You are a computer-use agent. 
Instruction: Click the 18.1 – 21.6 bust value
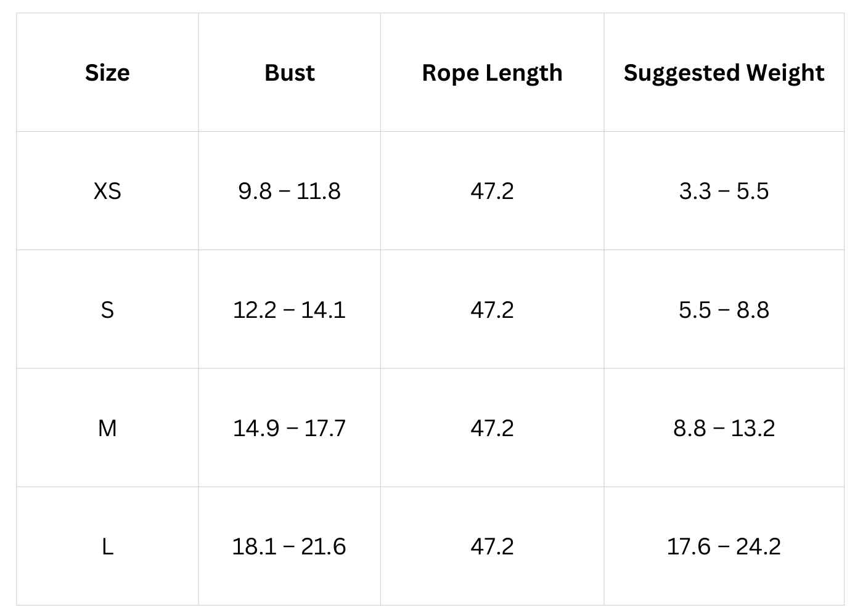click(289, 546)
